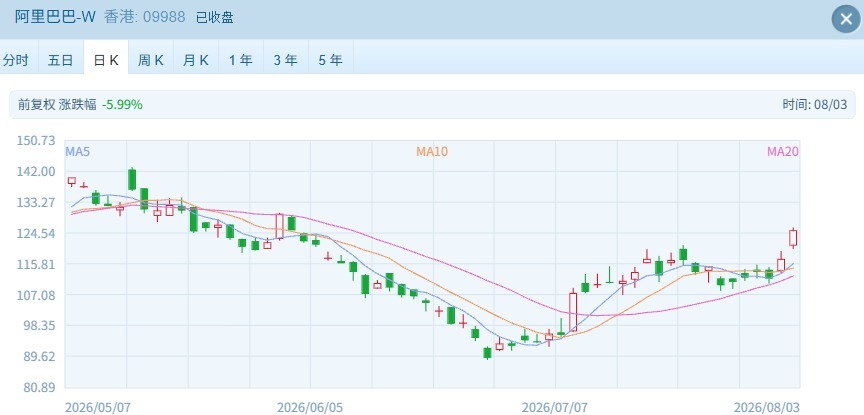Viewport: 864px width, 415px height.
Task: Click the 2026/05/07 date axis label
Action: tap(98, 408)
